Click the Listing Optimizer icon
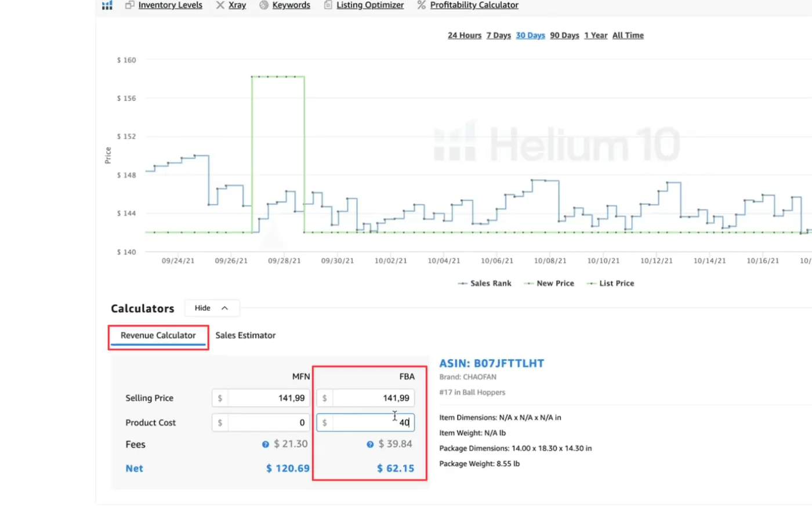Screen dimensions: 812x511 [328, 5]
